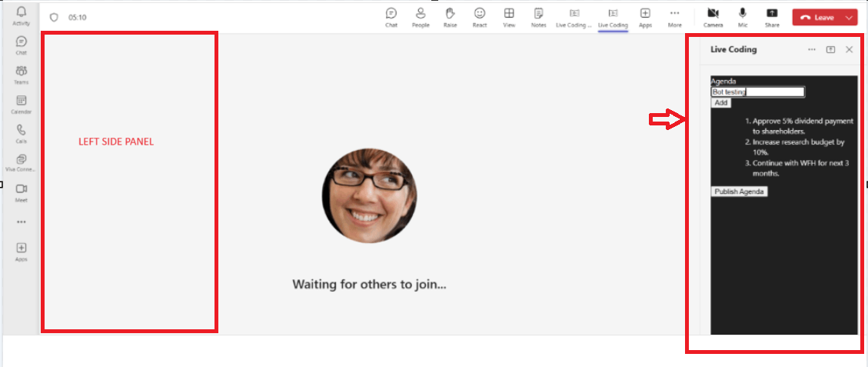Click the shield security icon
The image size is (868, 367).
pos(54,17)
